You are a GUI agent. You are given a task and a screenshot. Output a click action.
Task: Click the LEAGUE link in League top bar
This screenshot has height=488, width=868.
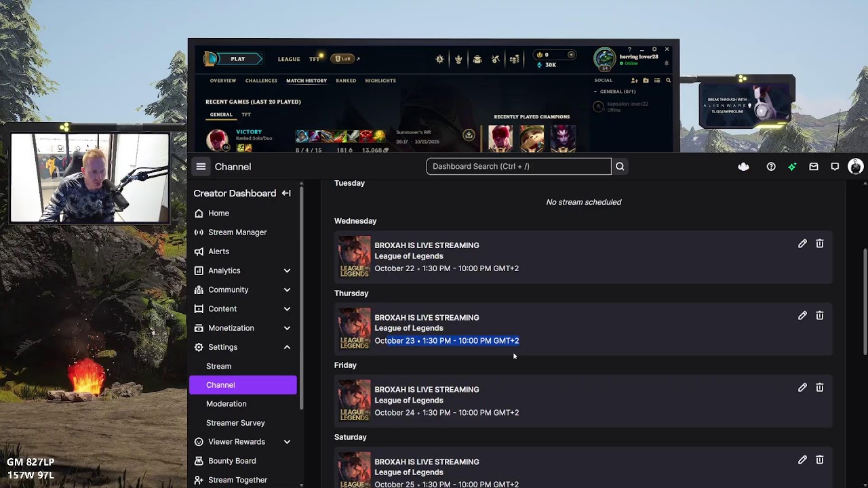point(289,59)
